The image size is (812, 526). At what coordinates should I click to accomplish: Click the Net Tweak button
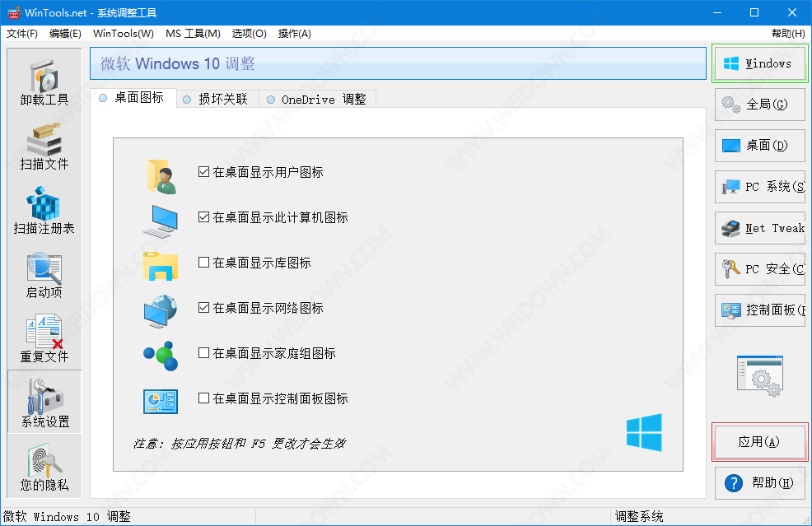click(759, 228)
